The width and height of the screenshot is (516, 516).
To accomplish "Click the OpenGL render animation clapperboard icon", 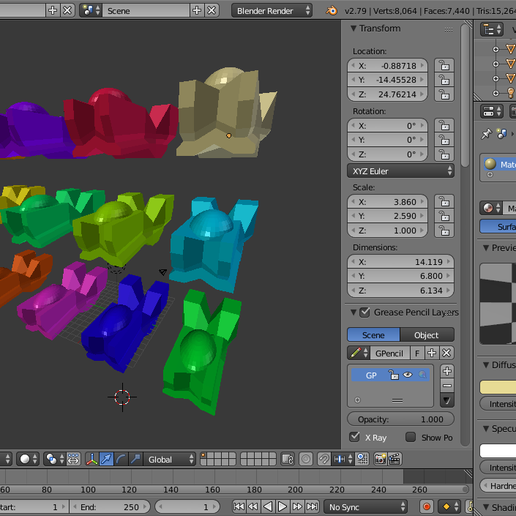I will [x=395, y=459].
